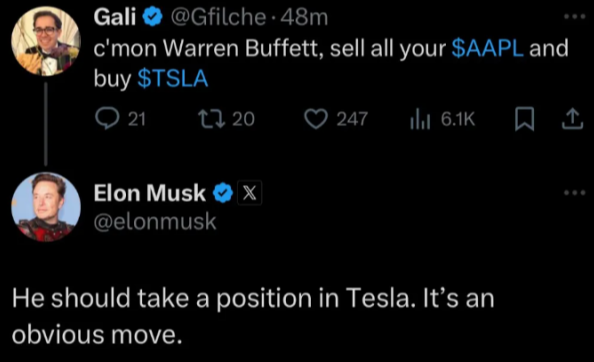The height and width of the screenshot is (362, 594).
Task: Repost Gali's tweet using retweet icon
Action: pos(212,119)
